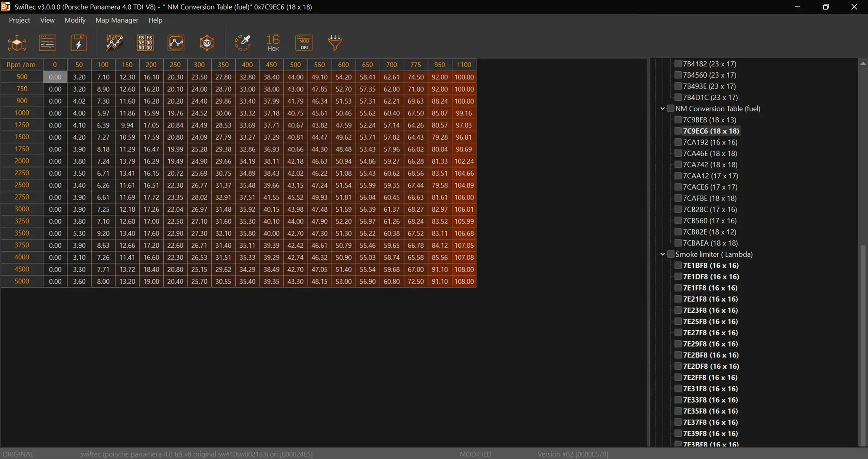Image resolution: width=868 pixels, height=459 pixels.
Task: Toggle the 16 Hex display icon
Action: (x=273, y=43)
